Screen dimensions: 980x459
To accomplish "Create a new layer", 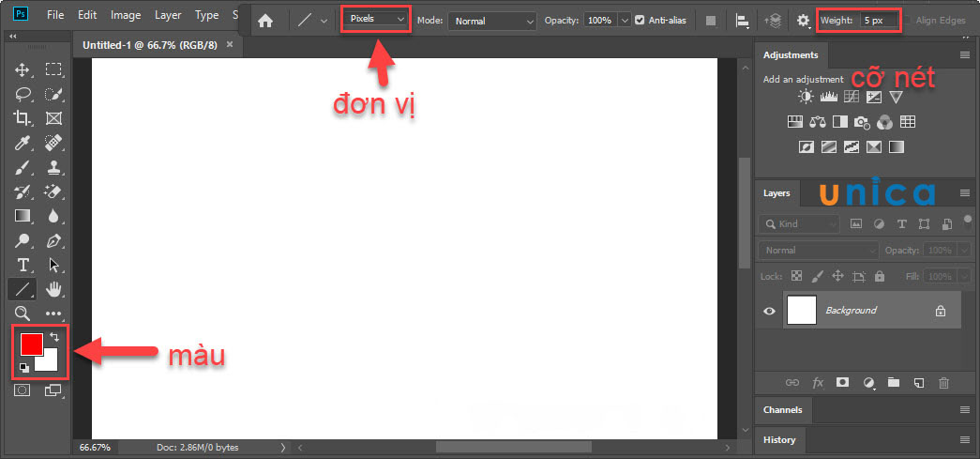I will click(x=918, y=382).
